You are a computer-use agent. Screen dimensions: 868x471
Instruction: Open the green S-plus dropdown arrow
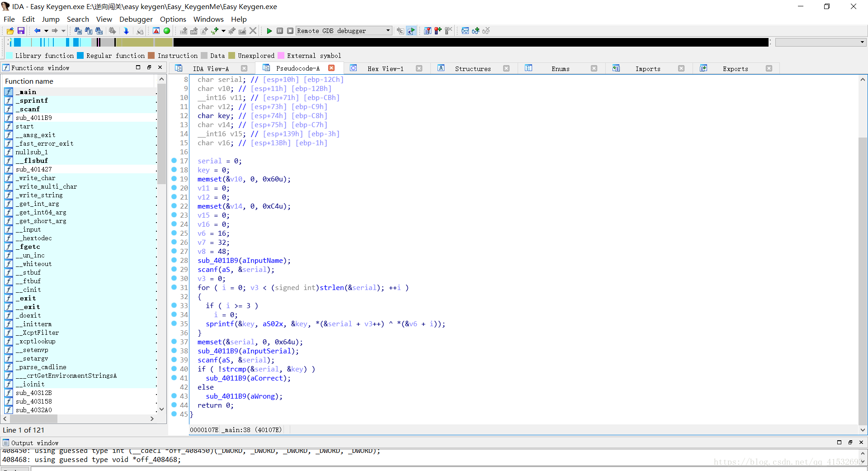tap(223, 31)
